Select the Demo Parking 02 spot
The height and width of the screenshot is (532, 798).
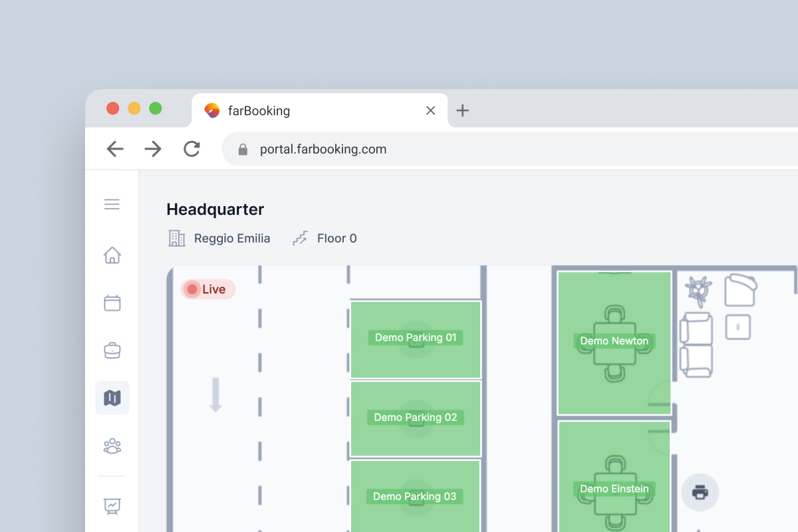(416, 419)
